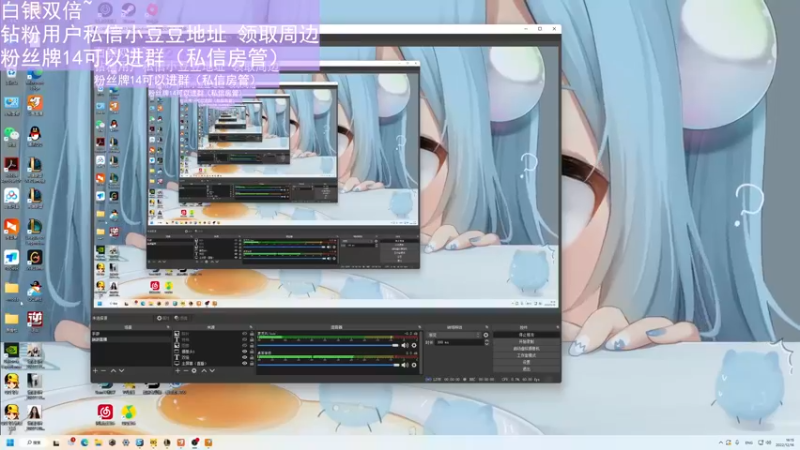Adjust top mixer channel volume slider
Image resolution: width=800 pixels, height=450 pixels.
pos(328,345)
